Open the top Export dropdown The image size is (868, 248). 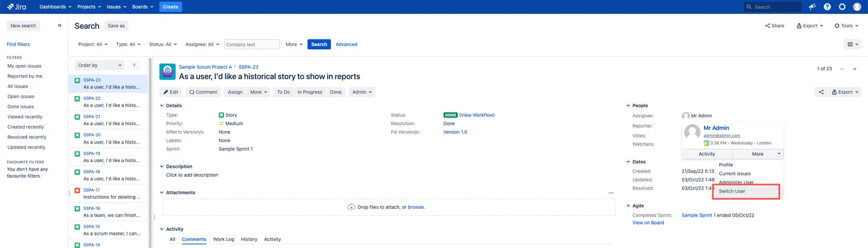[809, 25]
